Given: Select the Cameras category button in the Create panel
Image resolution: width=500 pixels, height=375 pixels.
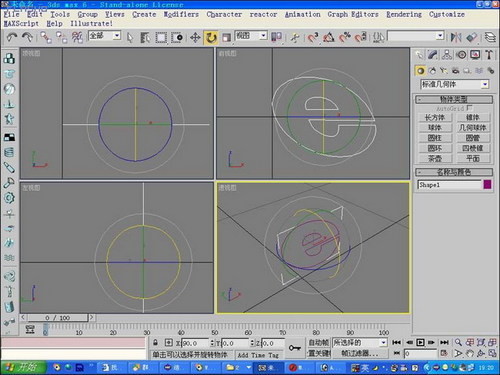Looking at the screenshot, I should tap(455, 71).
